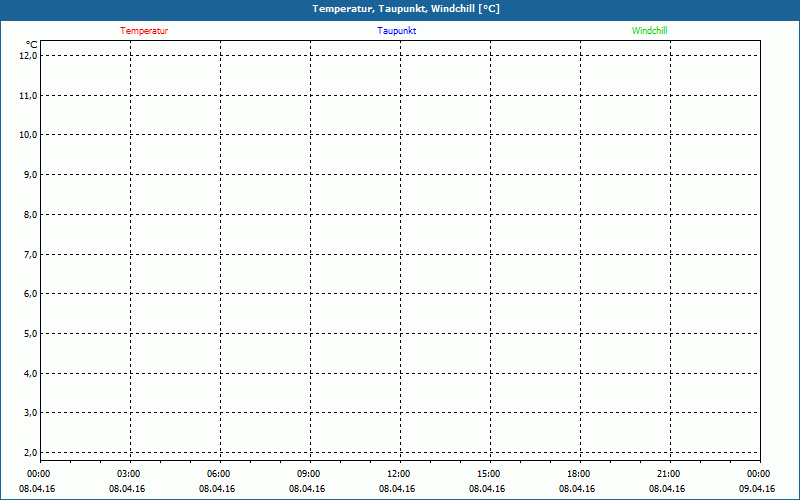Click the '18:00' time label
The image size is (800, 500).
coord(579,474)
